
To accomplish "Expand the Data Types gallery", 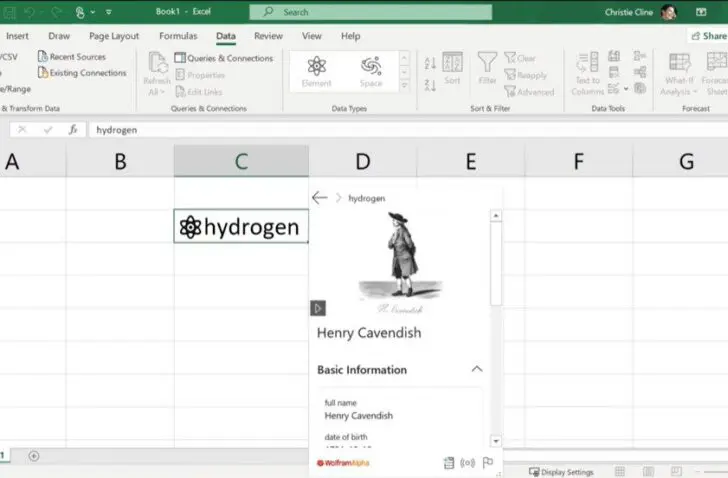I will 404,85.
